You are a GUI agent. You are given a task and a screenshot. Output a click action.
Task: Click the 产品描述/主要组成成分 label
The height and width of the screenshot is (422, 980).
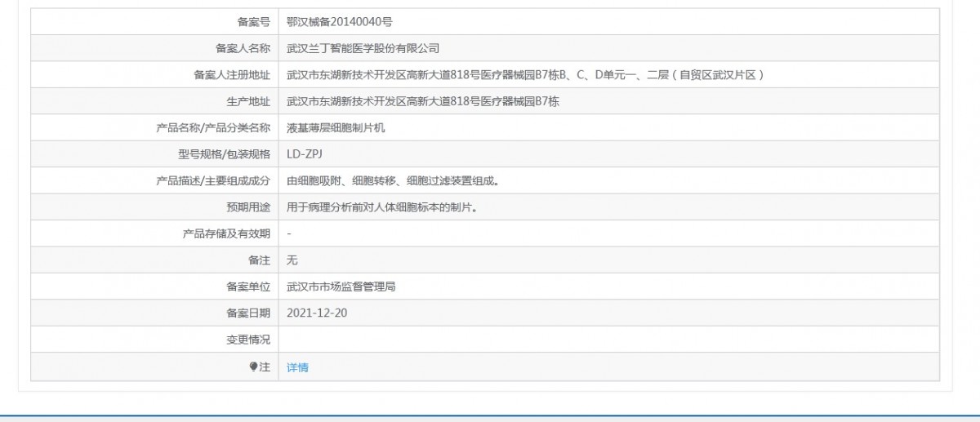[213, 181]
